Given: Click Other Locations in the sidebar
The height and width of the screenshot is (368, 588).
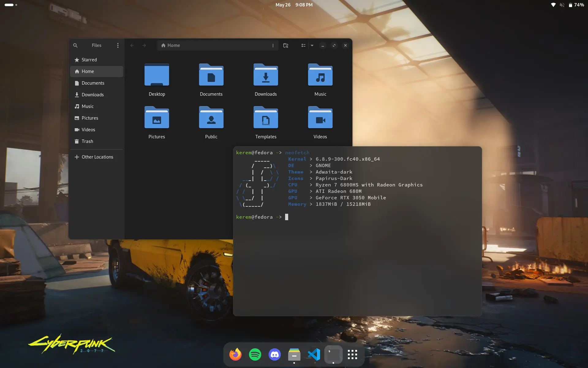Looking at the screenshot, I should click(96, 157).
